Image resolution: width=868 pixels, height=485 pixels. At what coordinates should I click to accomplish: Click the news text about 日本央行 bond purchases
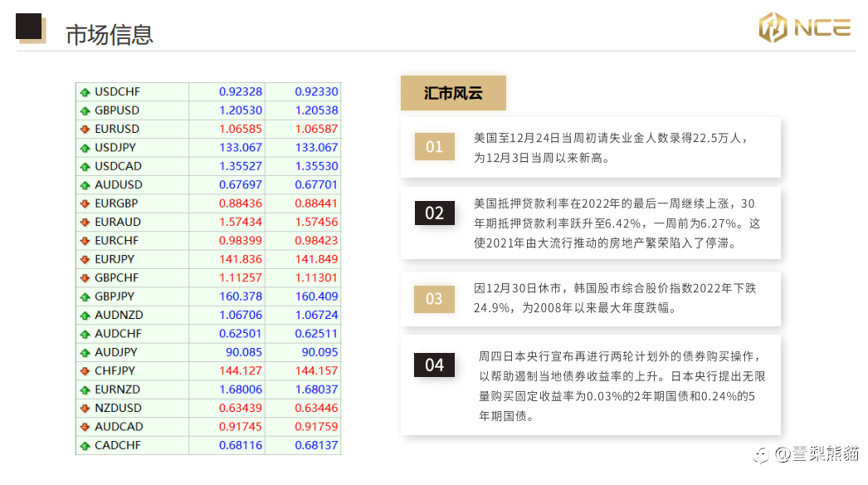[x=622, y=386]
